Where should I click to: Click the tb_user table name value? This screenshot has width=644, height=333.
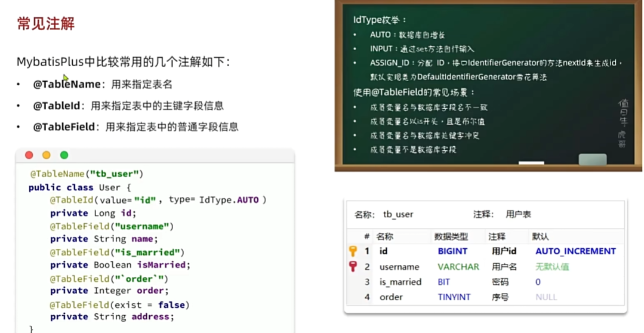click(x=398, y=214)
